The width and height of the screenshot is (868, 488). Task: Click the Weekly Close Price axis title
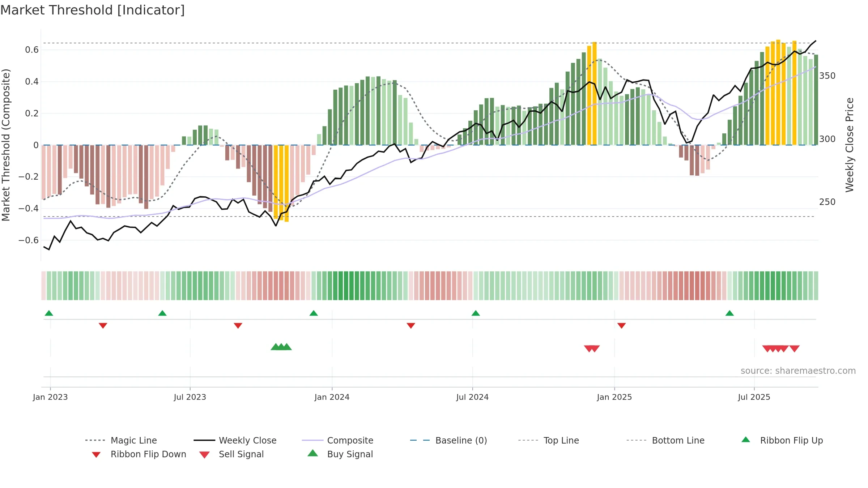pyautogui.click(x=850, y=145)
